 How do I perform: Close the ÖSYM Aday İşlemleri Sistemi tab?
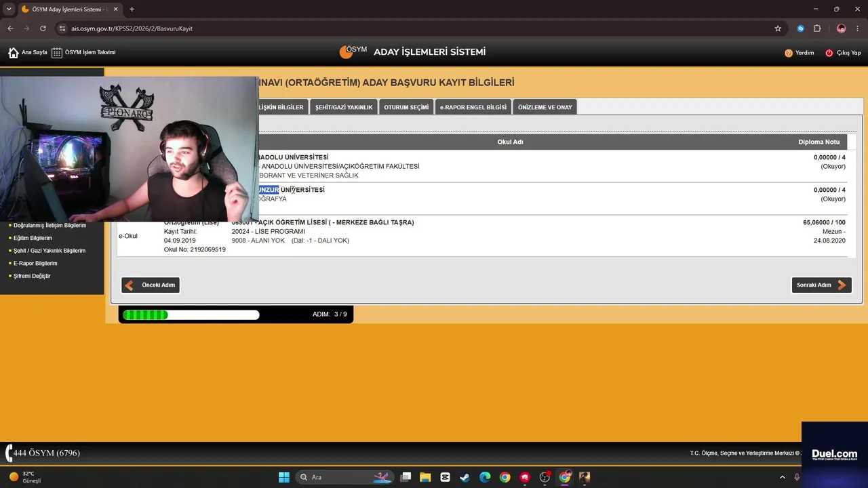pyautogui.click(x=117, y=9)
